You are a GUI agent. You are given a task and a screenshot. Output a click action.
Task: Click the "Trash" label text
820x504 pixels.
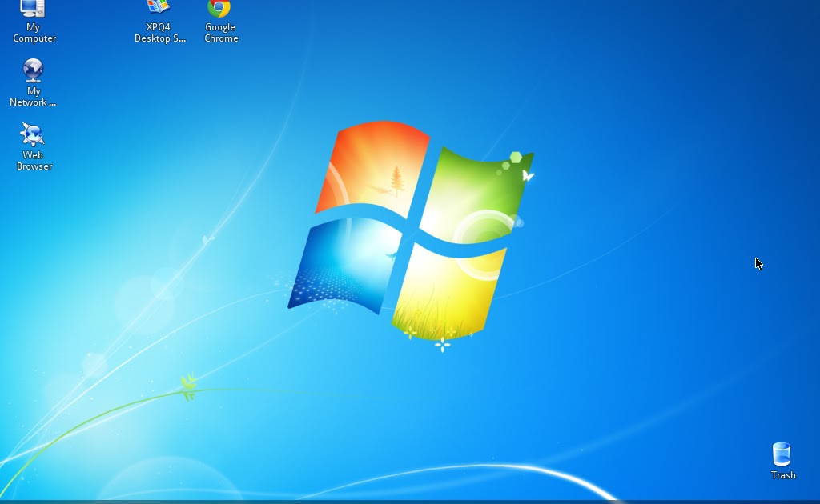[783, 475]
